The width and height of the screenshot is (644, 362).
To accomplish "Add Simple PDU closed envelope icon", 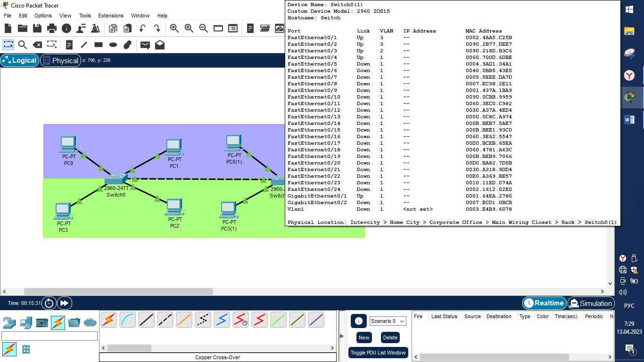I will [145, 45].
